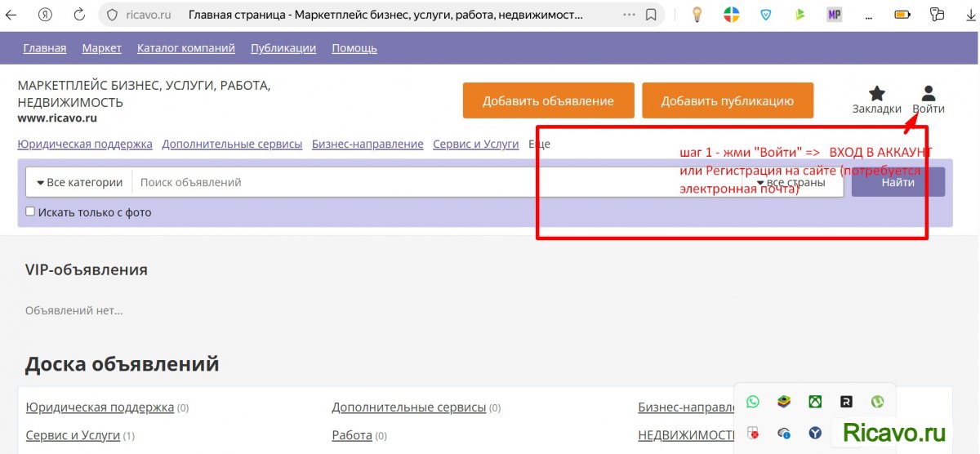The width and height of the screenshot is (980, 454).
Task: Open site security info icon before ricavo.ru
Action: click(x=113, y=15)
